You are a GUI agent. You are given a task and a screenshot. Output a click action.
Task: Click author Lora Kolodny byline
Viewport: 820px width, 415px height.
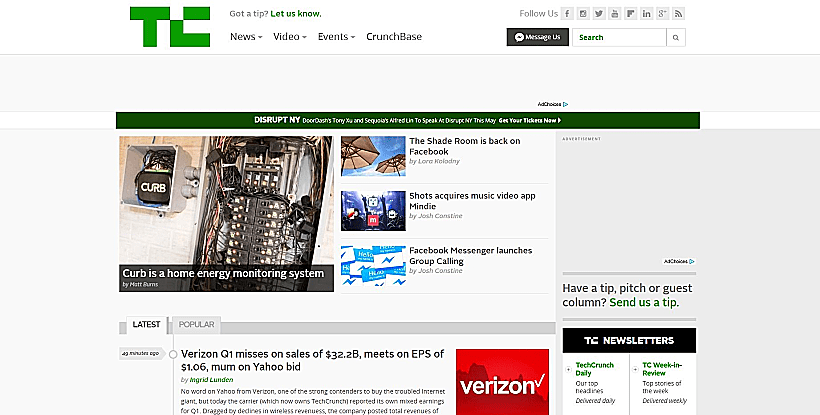[x=439, y=161]
